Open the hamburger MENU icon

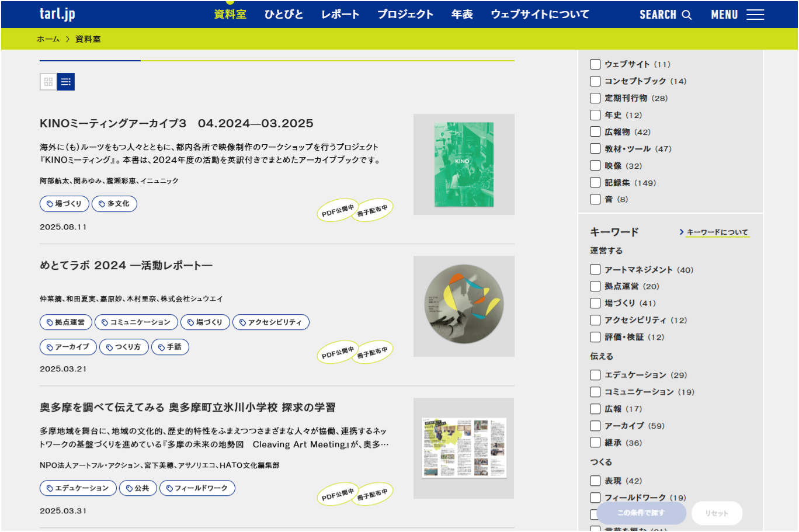click(x=755, y=15)
